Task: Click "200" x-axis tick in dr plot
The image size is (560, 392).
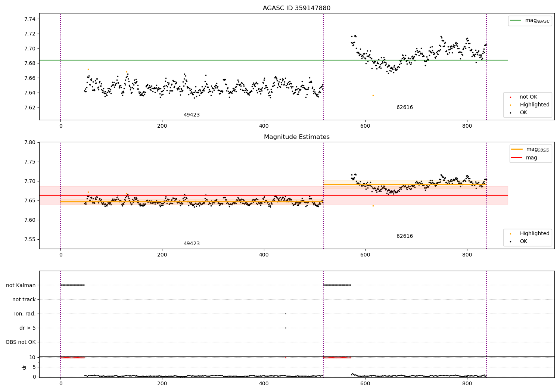Action: point(162,383)
